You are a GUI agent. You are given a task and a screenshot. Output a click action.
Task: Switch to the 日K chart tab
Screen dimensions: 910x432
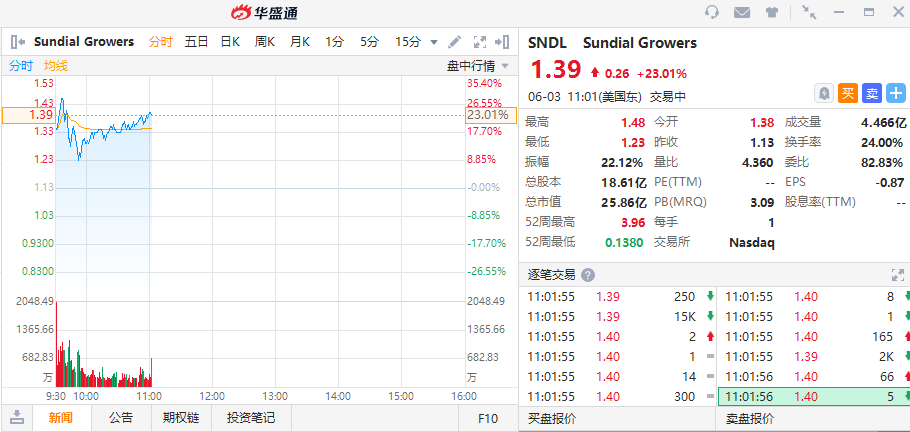click(x=230, y=42)
